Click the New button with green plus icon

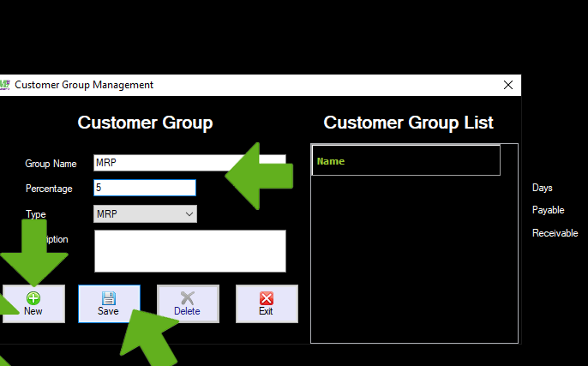tap(33, 303)
